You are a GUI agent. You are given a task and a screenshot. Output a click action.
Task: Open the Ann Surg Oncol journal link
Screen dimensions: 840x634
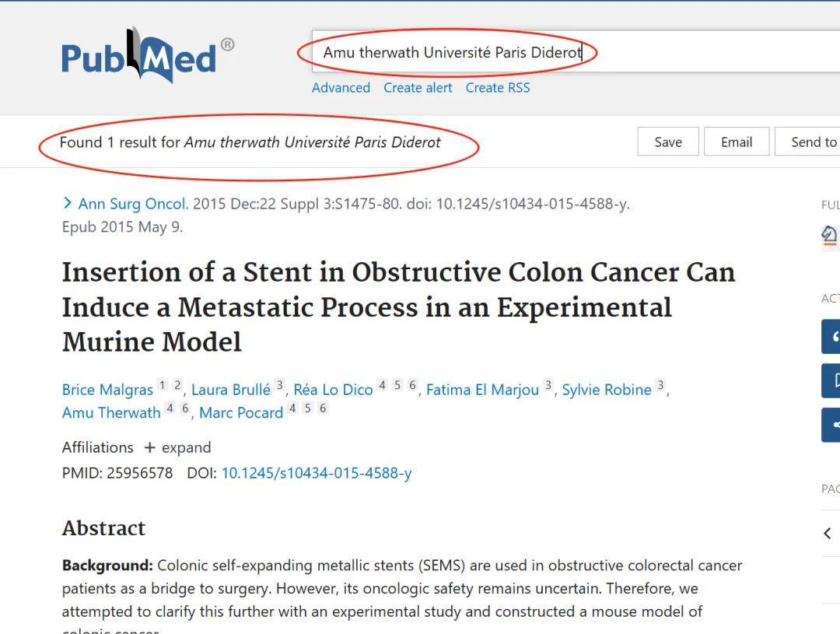(x=134, y=204)
